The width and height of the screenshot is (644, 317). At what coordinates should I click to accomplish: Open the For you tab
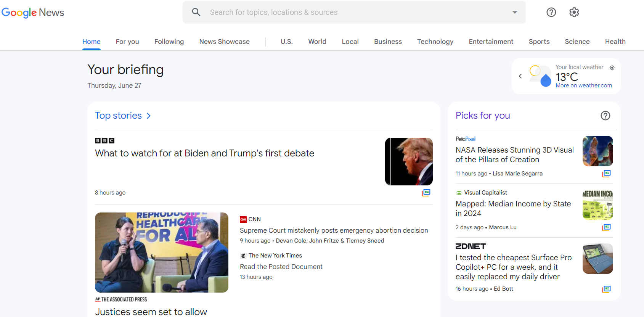127,42
